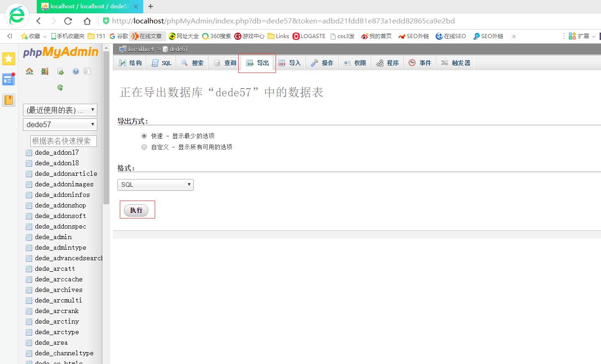Screen dimensions: 601x364
Task: Open the 360搜索 bookmark
Action: [217, 36]
